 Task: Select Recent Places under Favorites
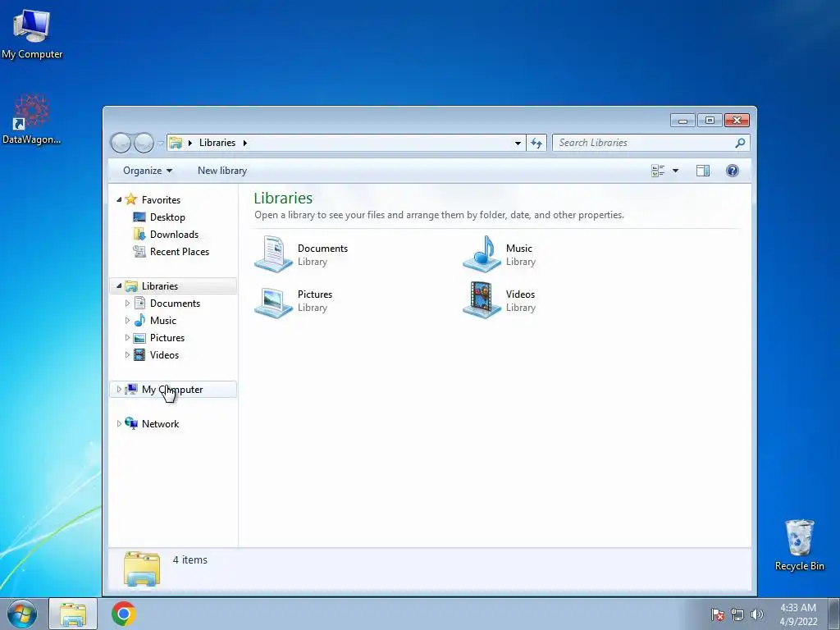(x=180, y=252)
